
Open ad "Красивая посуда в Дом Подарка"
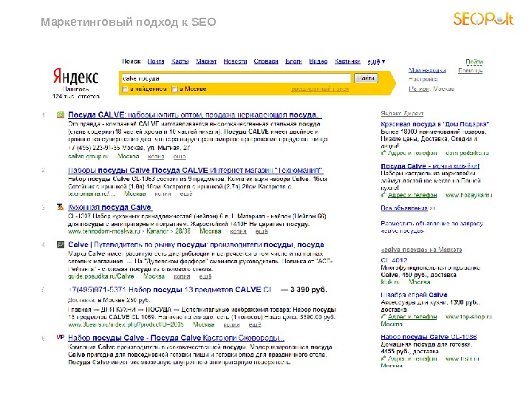tap(435, 124)
